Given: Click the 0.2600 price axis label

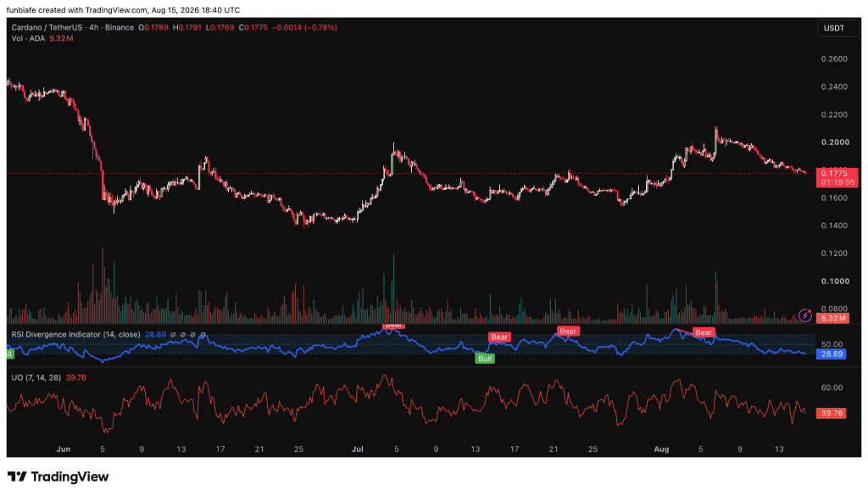Looking at the screenshot, I should (834, 59).
